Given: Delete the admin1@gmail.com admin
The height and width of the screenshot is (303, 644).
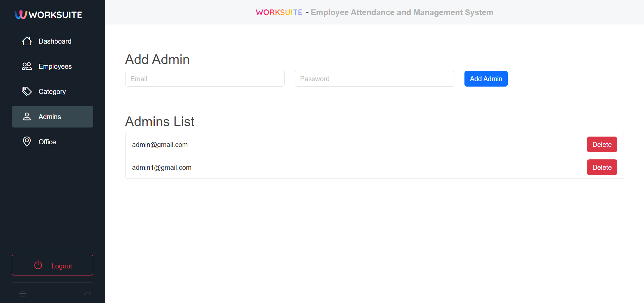Looking at the screenshot, I should (602, 167).
